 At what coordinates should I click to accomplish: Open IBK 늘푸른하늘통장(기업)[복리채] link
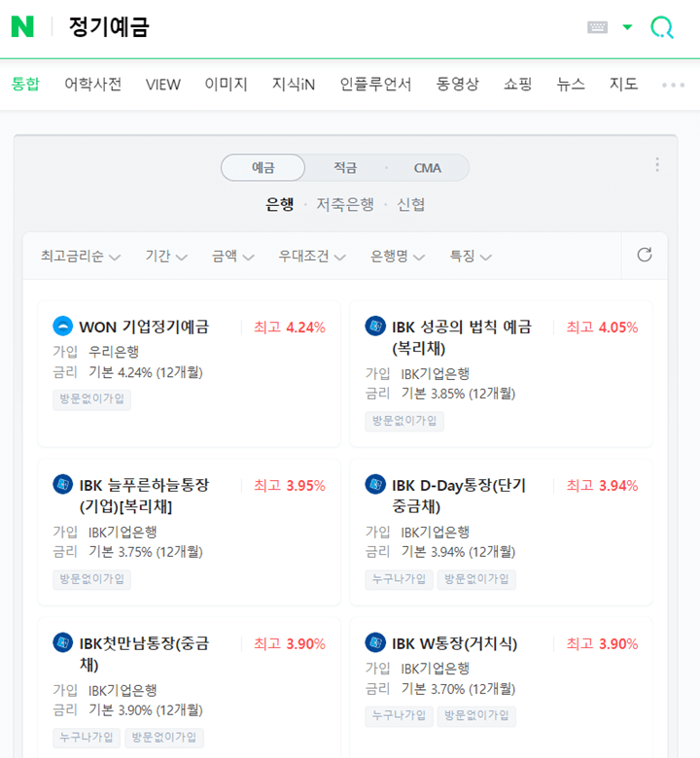pyautogui.click(x=144, y=495)
